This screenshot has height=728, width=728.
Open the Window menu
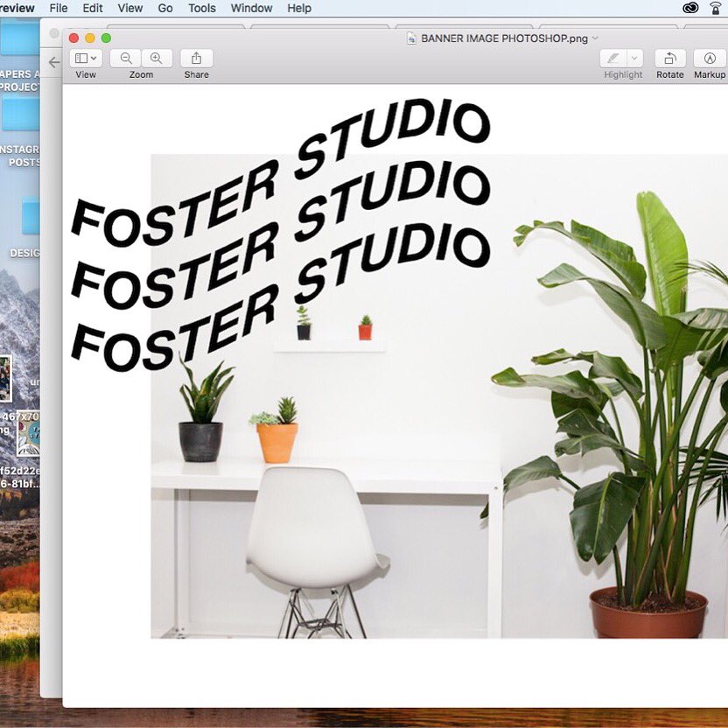(251, 8)
